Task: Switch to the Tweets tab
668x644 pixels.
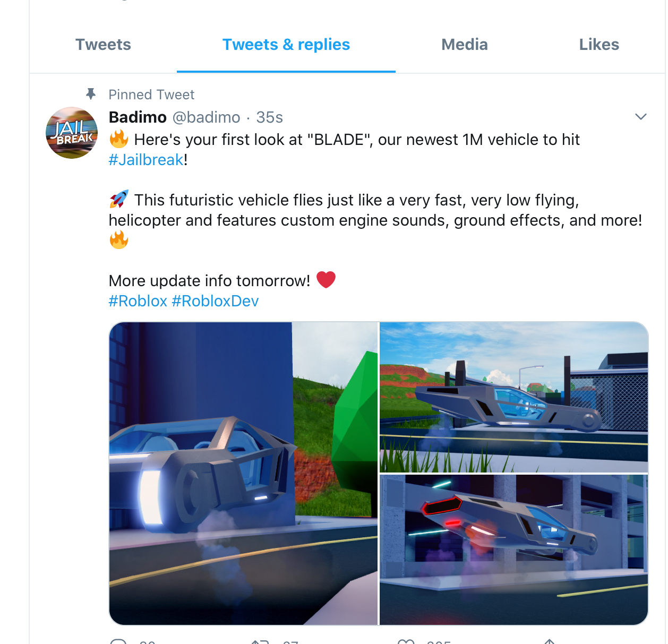Action: click(x=103, y=45)
